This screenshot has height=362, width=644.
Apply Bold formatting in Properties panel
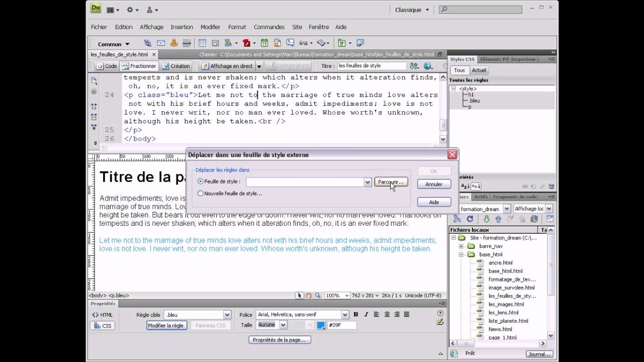click(x=356, y=314)
